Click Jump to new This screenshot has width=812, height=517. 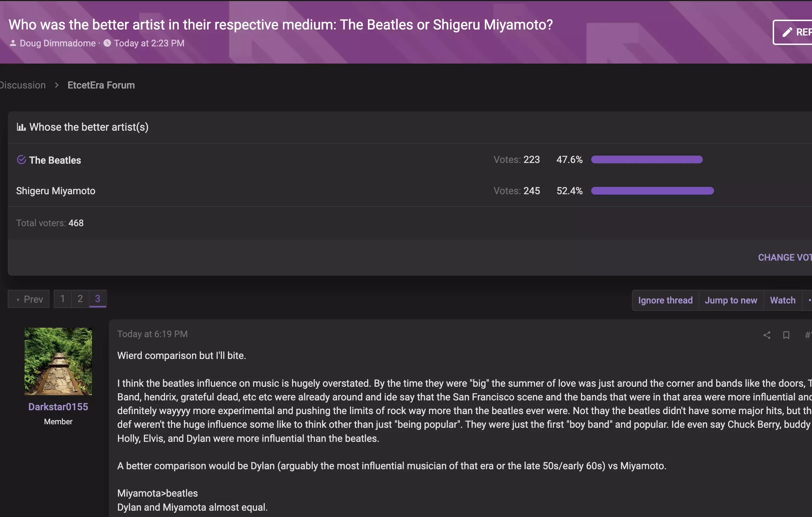click(x=731, y=300)
